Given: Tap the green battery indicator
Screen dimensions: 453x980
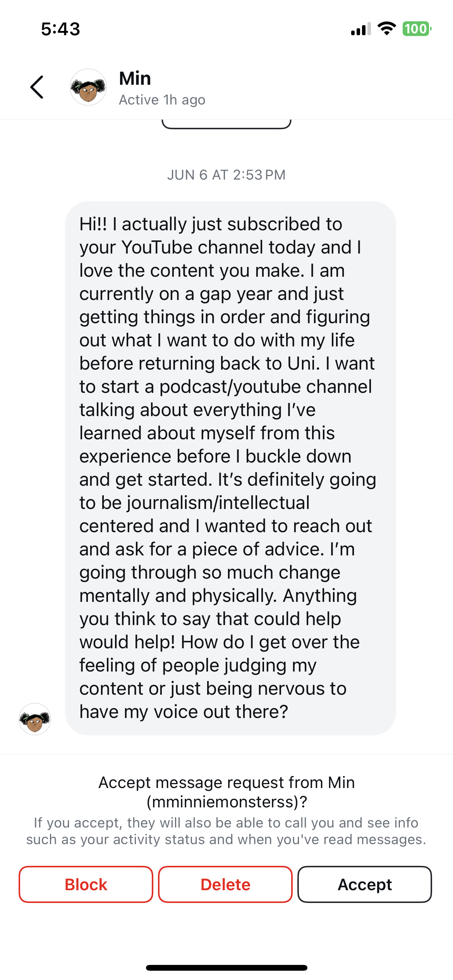Looking at the screenshot, I should coord(417,29).
